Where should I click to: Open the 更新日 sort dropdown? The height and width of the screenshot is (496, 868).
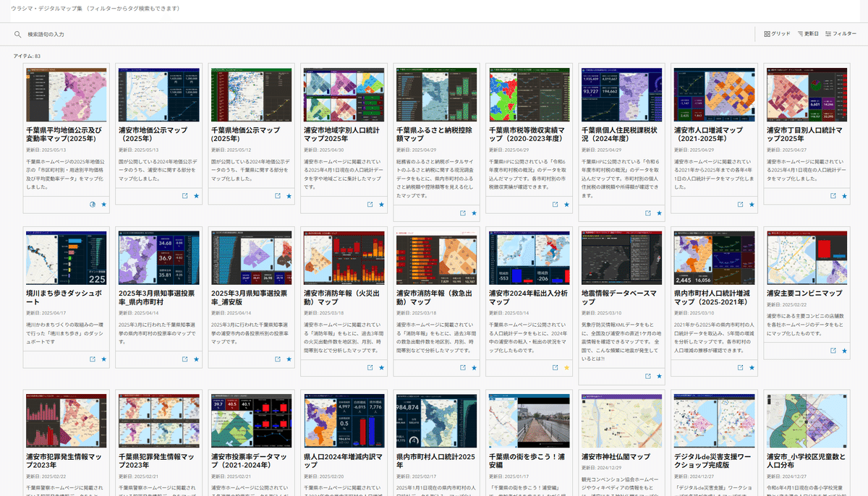(x=808, y=34)
